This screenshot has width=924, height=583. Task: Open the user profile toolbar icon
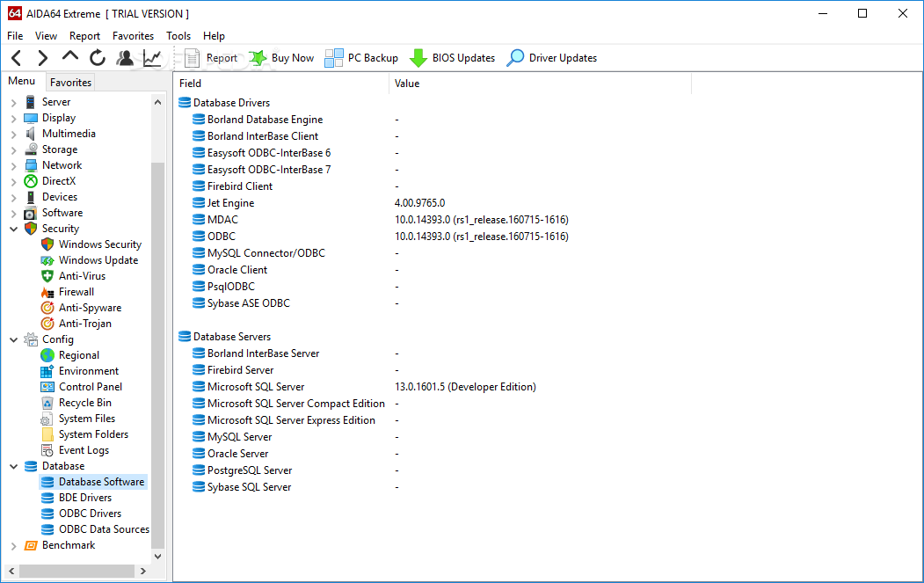tap(124, 58)
